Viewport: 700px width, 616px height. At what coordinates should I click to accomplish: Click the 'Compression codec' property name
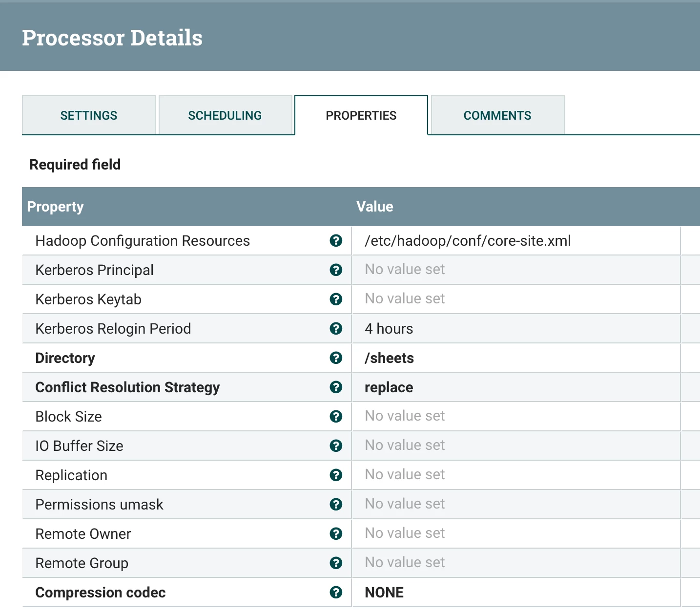(101, 593)
